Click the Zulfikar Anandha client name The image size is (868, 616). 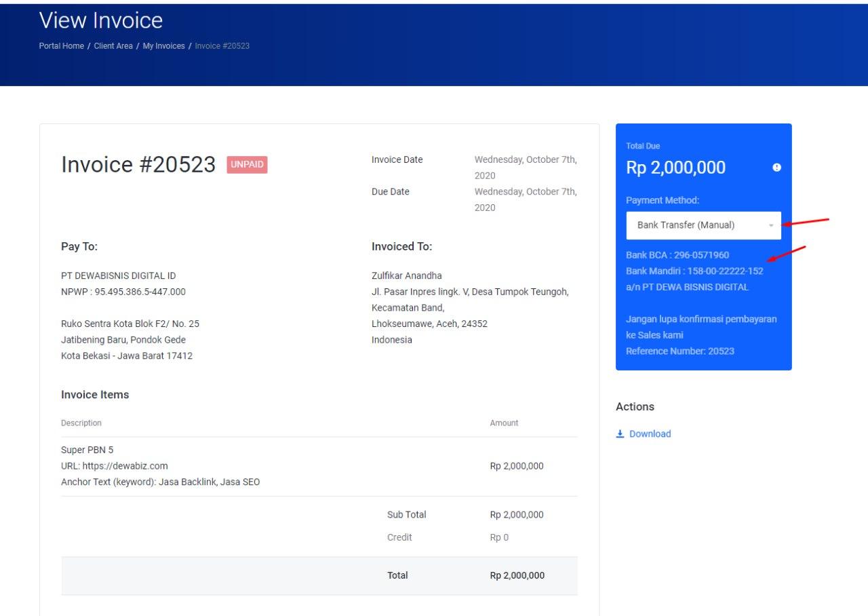coord(406,276)
